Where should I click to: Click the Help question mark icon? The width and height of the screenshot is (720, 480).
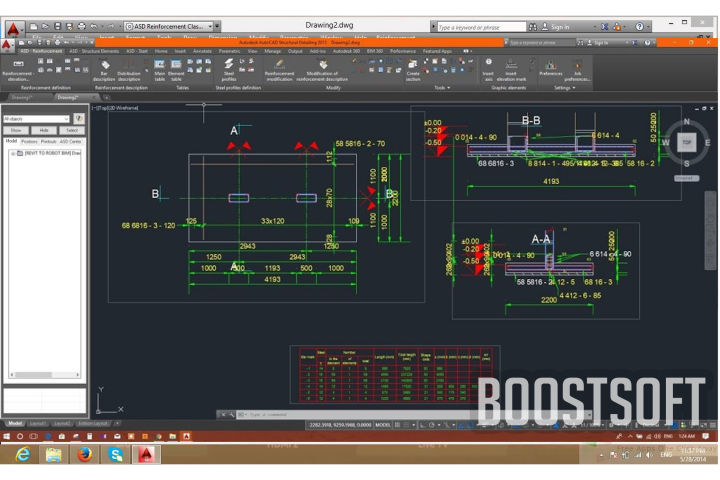pos(639,27)
